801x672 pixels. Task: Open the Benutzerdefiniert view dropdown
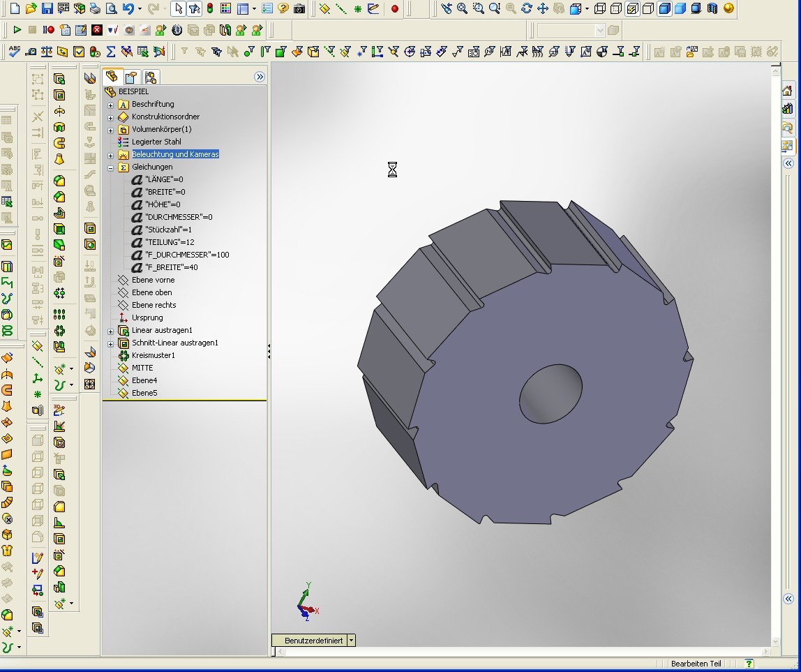coord(351,641)
